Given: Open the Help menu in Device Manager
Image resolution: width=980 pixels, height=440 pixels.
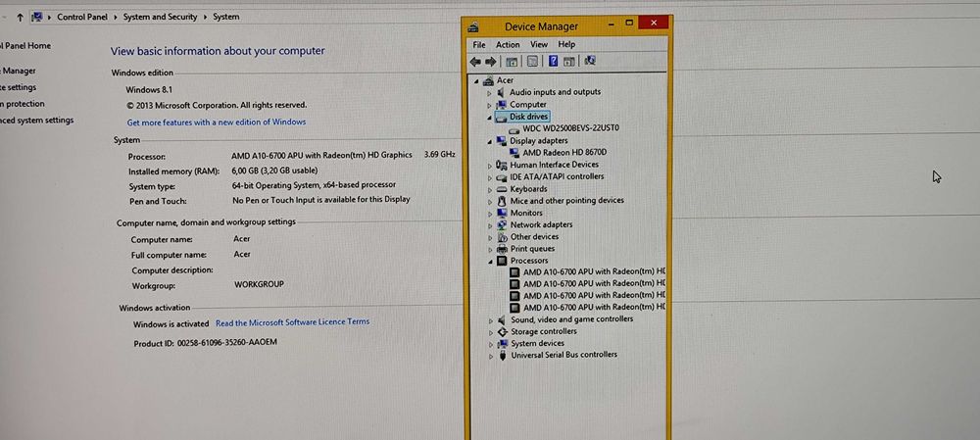Looking at the screenshot, I should pyautogui.click(x=566, y=44).
